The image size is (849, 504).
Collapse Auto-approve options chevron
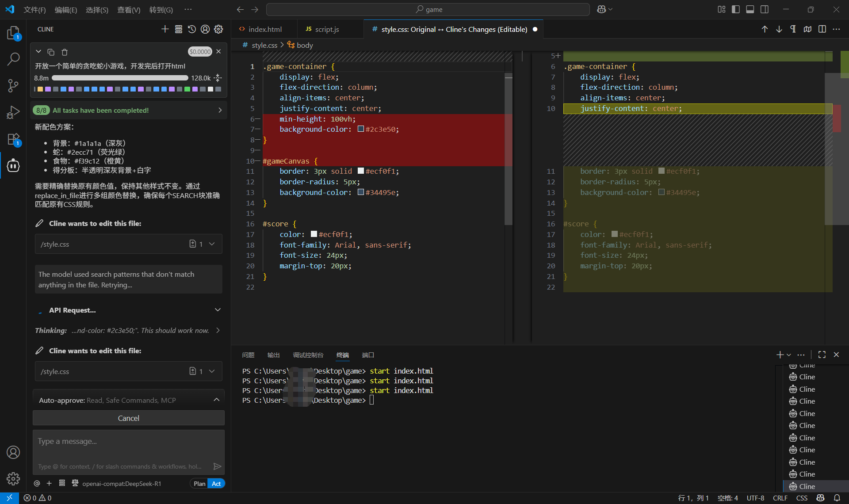tap(216, 400)
